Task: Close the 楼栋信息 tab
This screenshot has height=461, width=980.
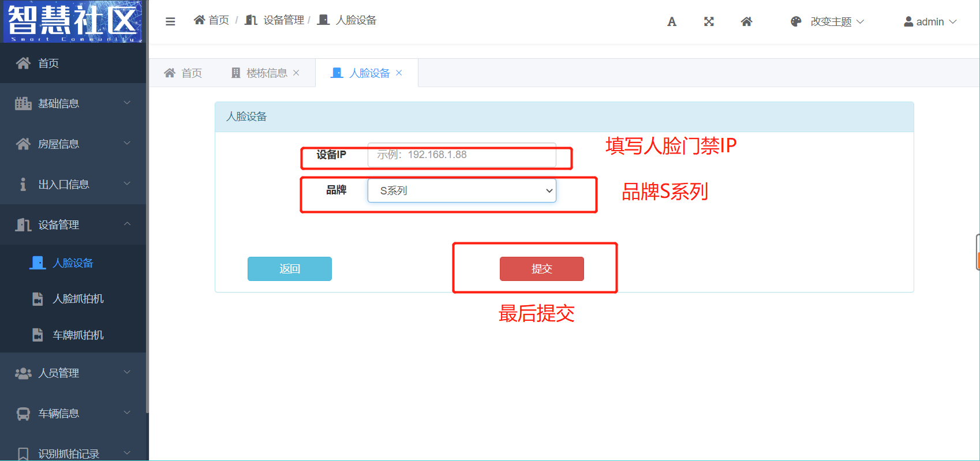Action: click(296, 73)
